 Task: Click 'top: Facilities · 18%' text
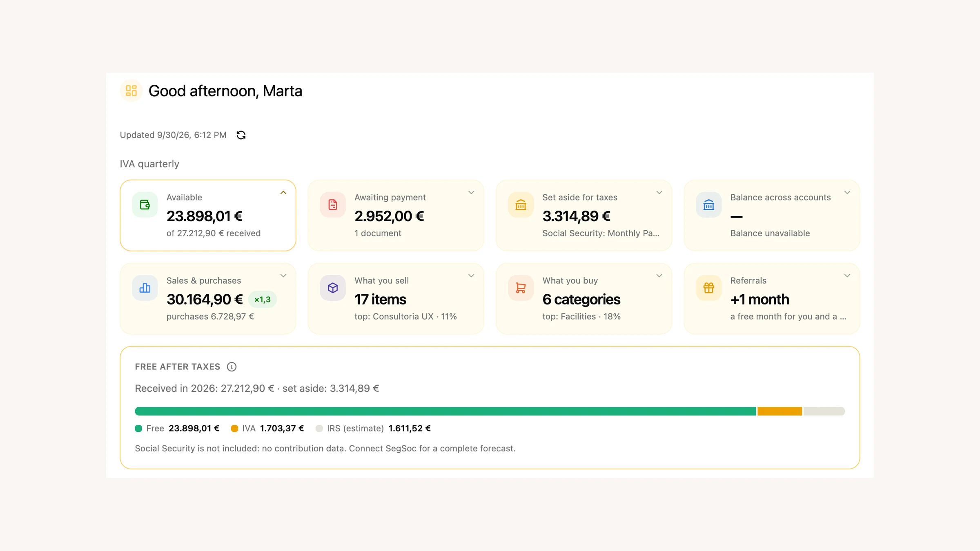[x=581, y=317]
